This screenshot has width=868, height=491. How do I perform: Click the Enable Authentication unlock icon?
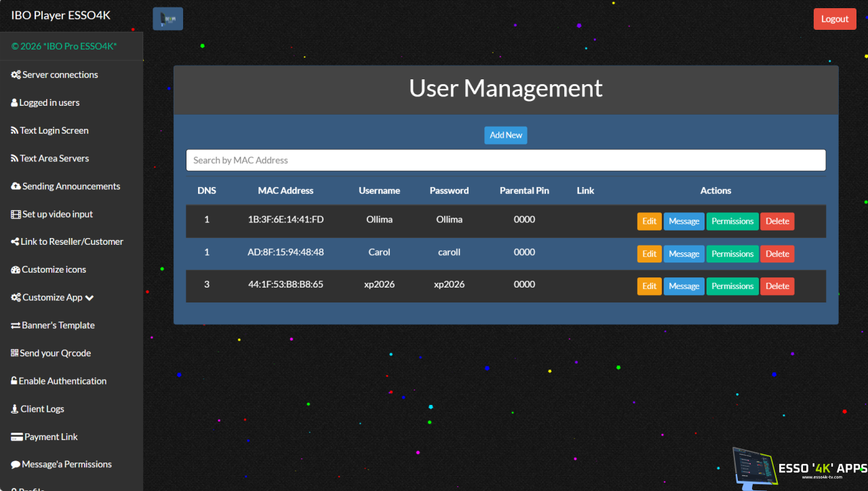tap(14, 380)
